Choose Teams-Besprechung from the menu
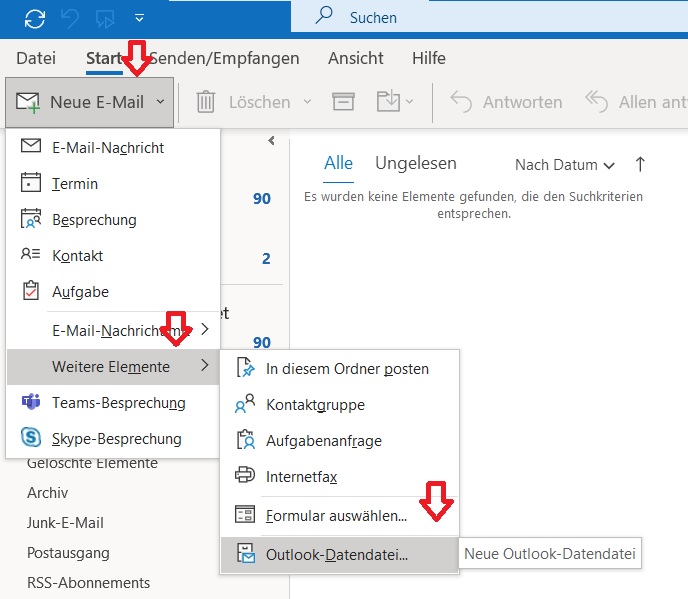This screenshot has height=599, width=688. point(113,402)
